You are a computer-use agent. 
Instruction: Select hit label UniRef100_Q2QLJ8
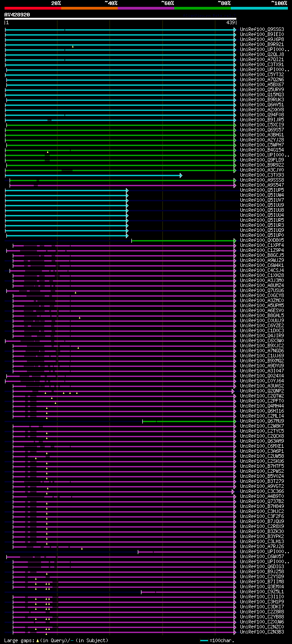262,55
